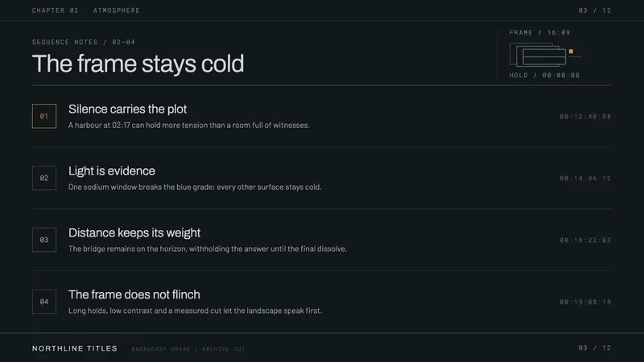The width and height of the screenshot is (644, 362).
Task: Select 'Distance keeps its weight' heading
Action: pos(134,232)
